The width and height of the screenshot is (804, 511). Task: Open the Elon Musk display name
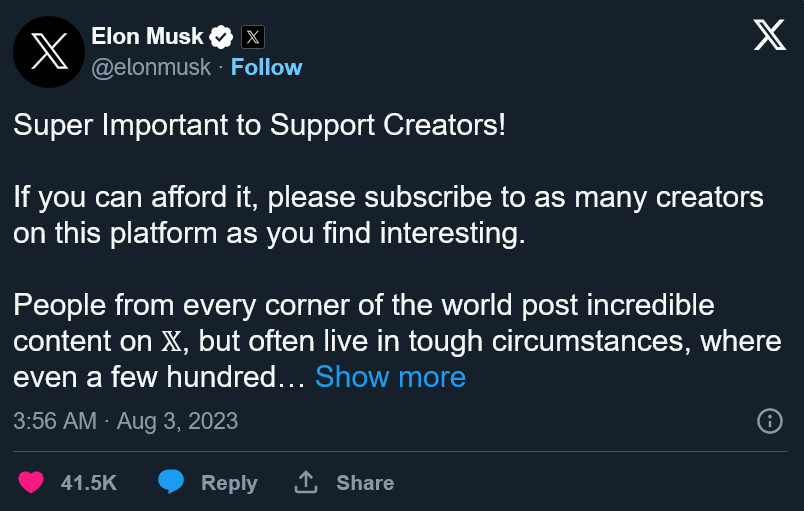[x=147, y=37]
